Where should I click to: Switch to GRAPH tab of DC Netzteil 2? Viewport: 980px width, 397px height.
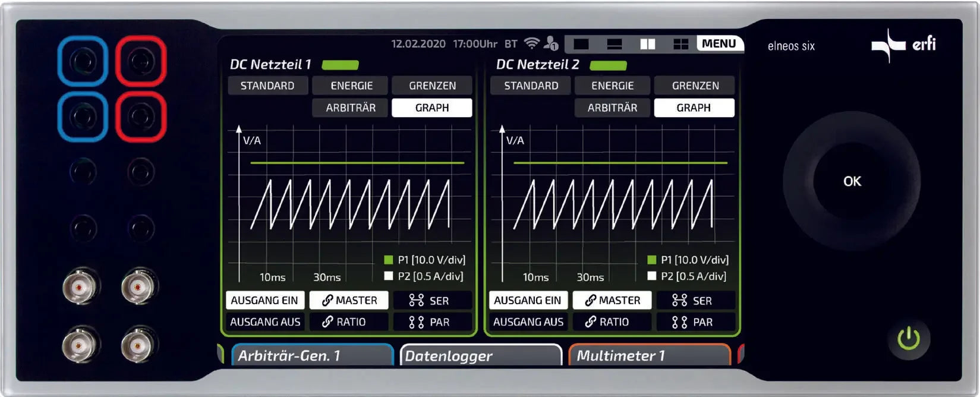(x=694, y=108)
